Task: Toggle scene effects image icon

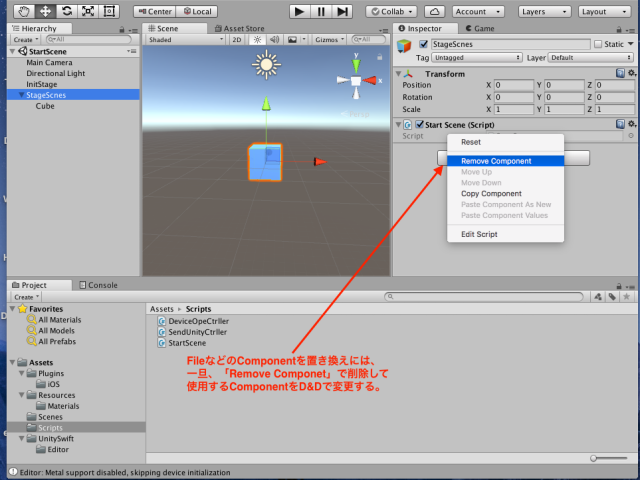Action: coord(292,40)
